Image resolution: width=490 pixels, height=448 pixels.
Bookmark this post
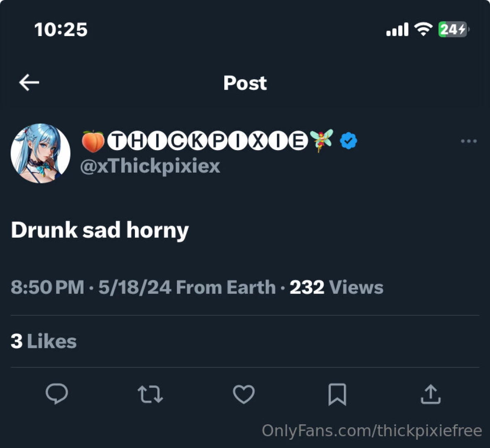pyautogui.click(x=337, y=394)
